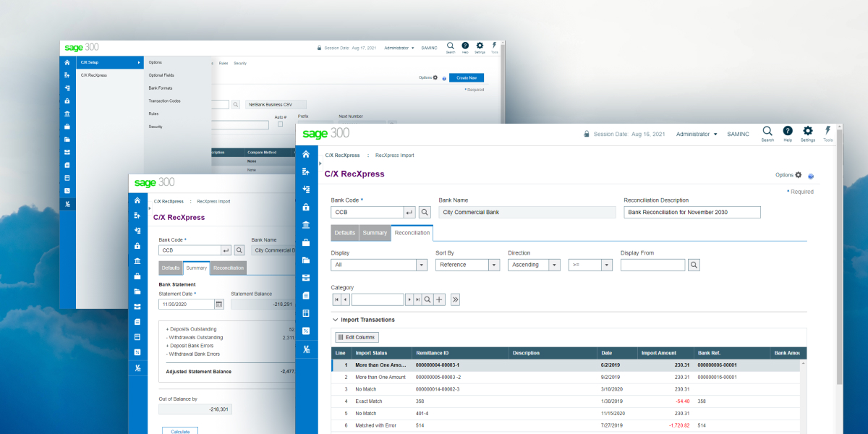Open Options in the front Reconciliation window
This screenshot has width=868, height=434.
pos(788,175)
